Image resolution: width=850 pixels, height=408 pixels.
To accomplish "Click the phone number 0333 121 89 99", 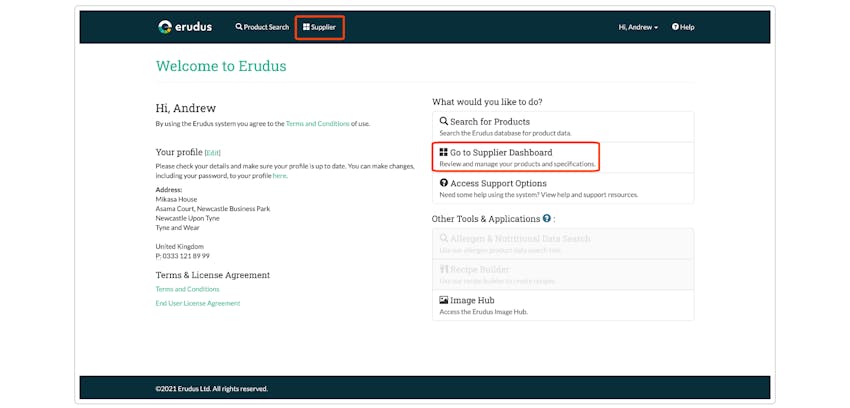I will 186,256.
